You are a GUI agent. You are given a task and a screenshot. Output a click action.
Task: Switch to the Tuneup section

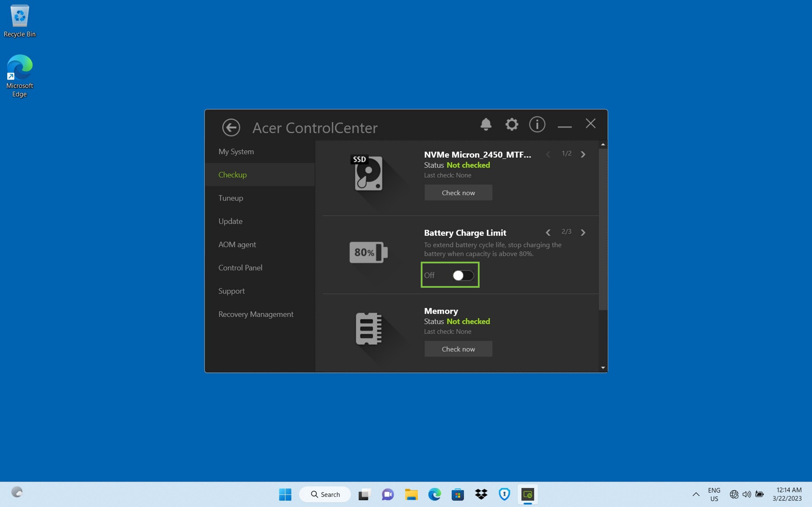(230, 198)
